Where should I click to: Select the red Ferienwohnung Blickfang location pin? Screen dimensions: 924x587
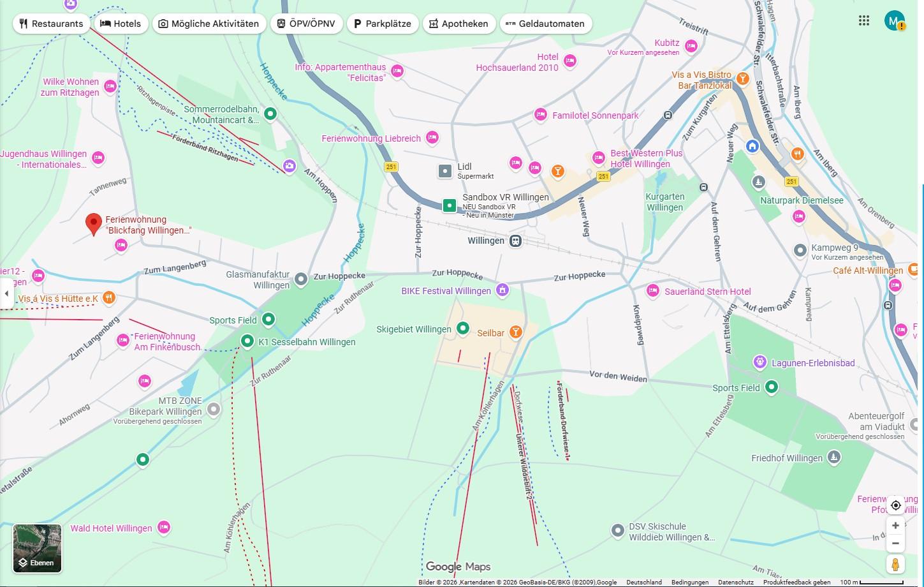click(x=94, y=224)
